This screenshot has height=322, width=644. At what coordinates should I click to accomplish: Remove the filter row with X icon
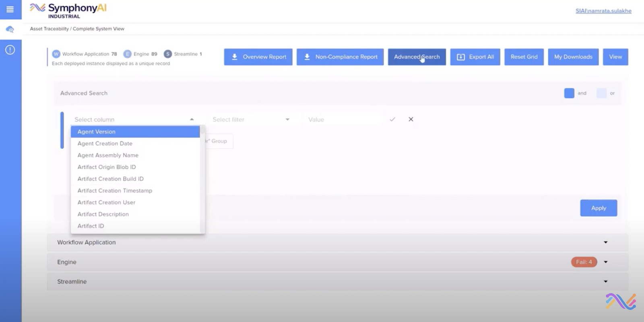(411, 119)
